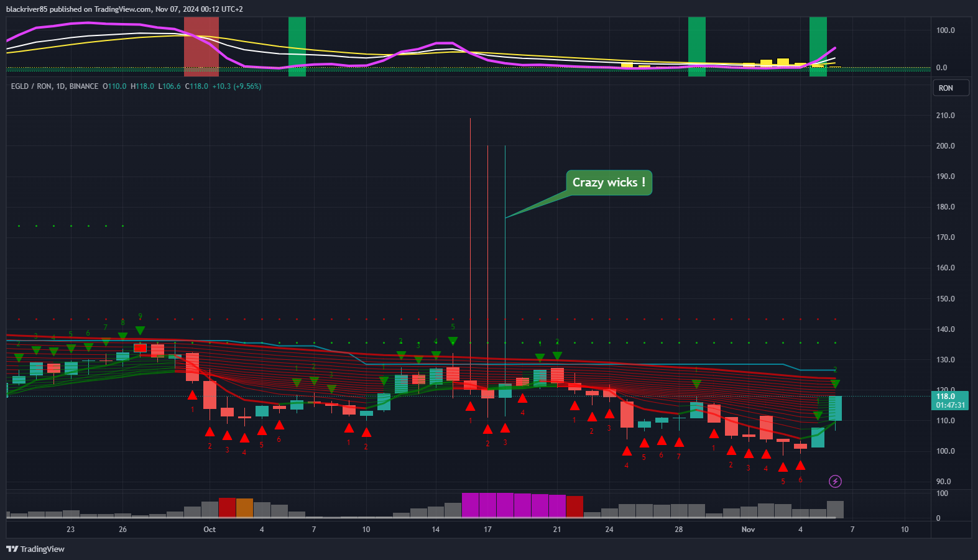Click the close value C118.0
The width and height of the screenshot is (978, 560).
[196, 86]
